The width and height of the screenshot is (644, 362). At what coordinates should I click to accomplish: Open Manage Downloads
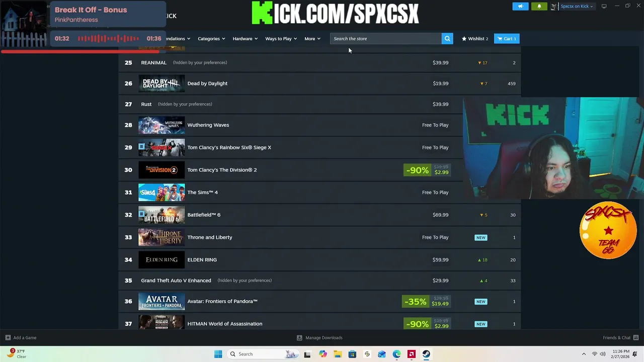click(319, 338)
